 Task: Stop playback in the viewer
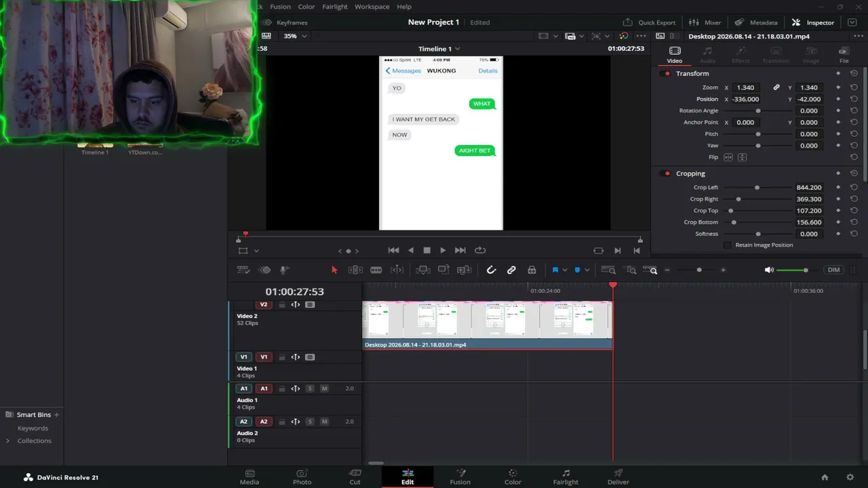(x=427, y=250)
